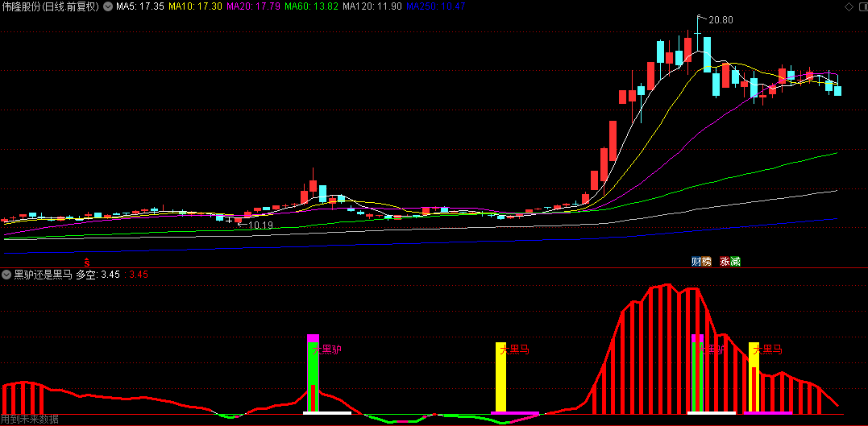Click the orange 榜 marker icon
868x426 pixels.
(706, 262)
